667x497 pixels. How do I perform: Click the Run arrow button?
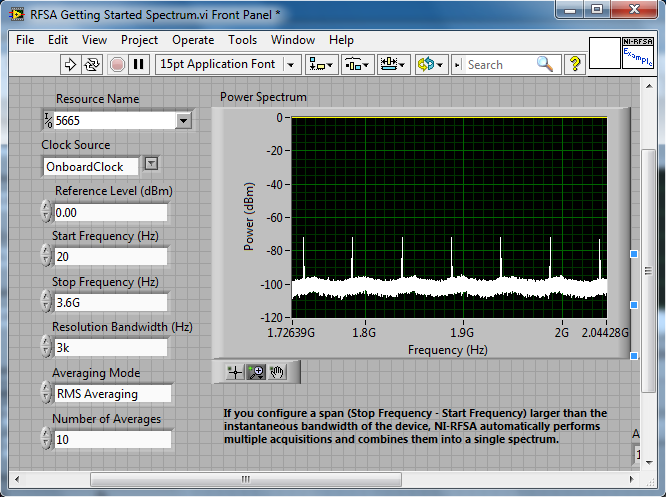(x=70, y=64)
